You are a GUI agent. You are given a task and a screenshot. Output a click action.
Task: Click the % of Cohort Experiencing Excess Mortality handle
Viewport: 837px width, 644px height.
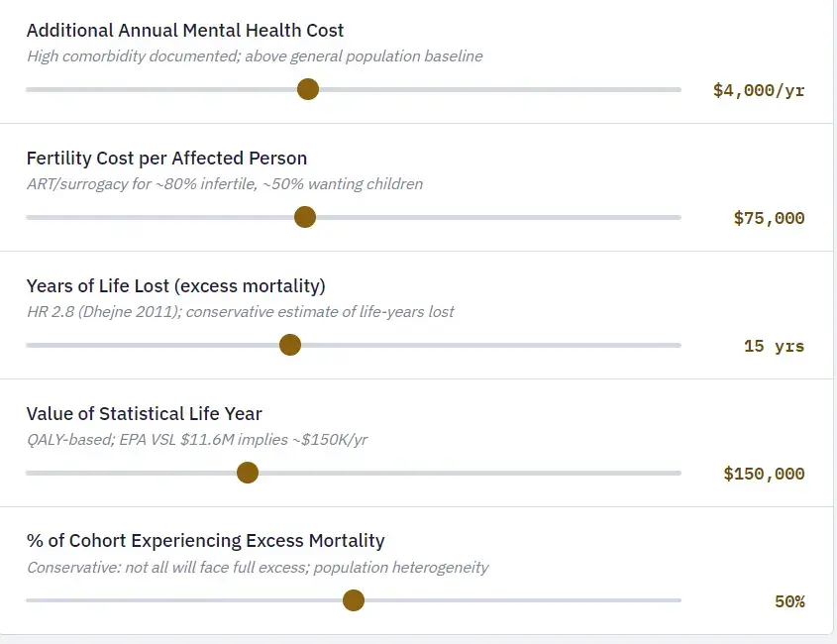[x=353, y=600]
